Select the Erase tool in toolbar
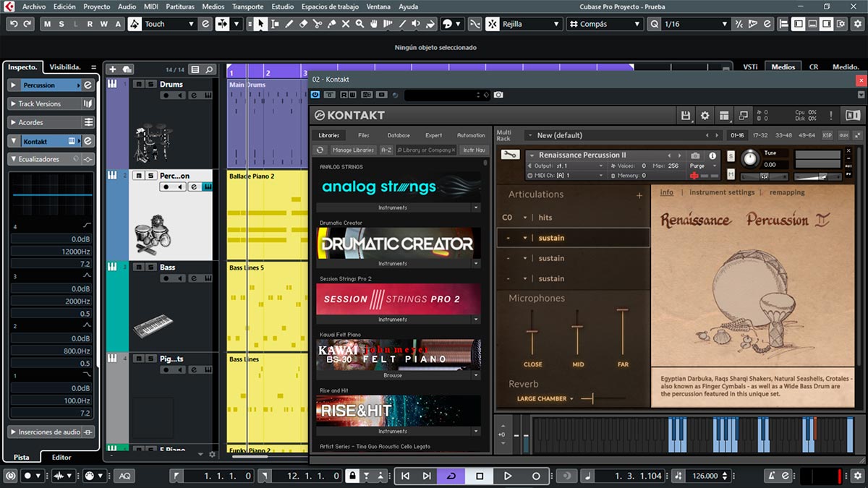 303,24
